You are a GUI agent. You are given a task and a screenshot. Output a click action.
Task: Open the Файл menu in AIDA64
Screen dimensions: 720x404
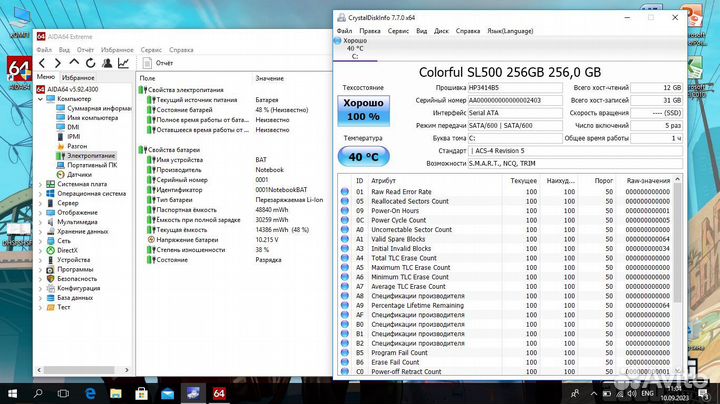[44, 50]
